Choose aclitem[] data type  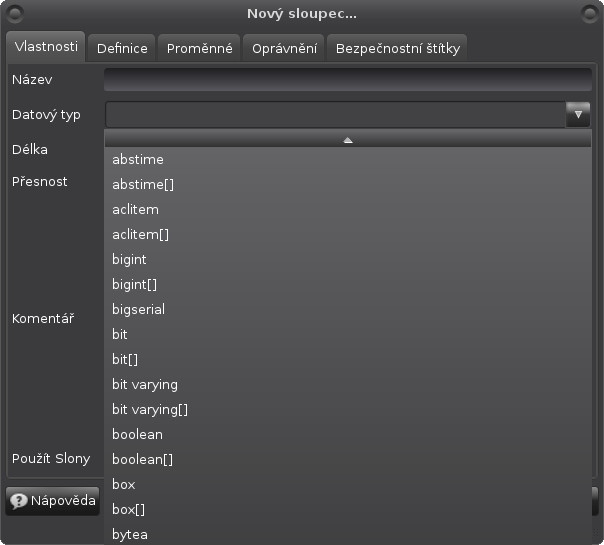point(348,235)
